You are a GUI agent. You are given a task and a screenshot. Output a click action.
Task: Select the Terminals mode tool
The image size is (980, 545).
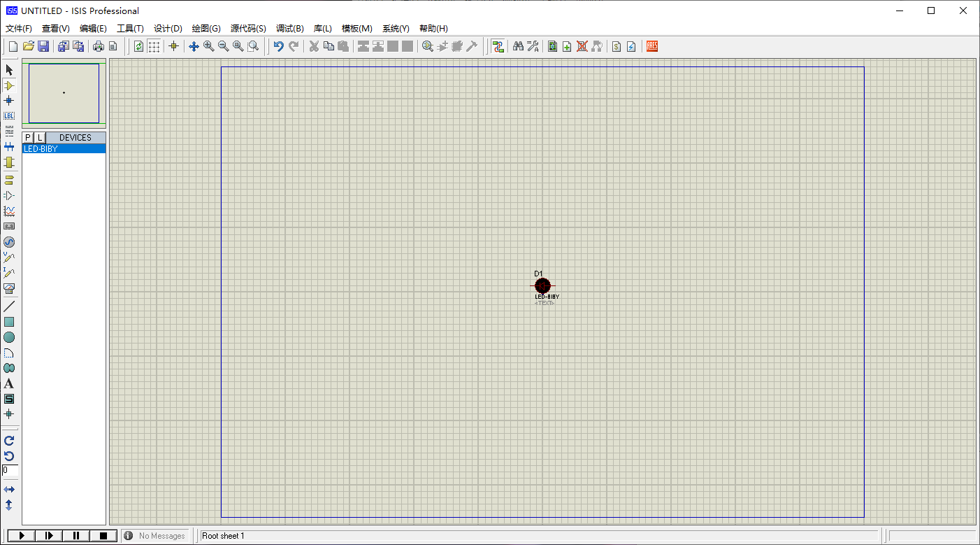pyautogui.click(x=9, y=180)
